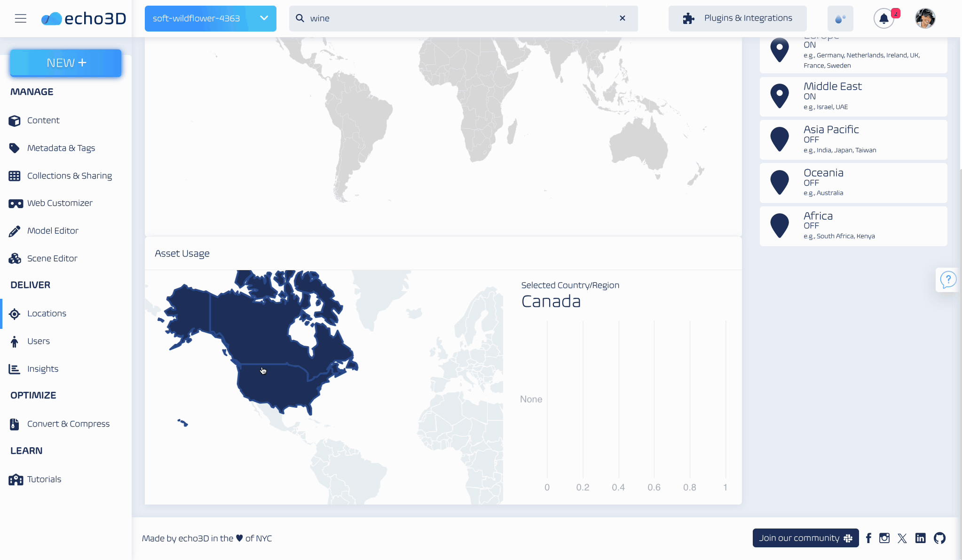The image size is (962, 560).
Task: Click the help question mark icon
Action: 948,280
